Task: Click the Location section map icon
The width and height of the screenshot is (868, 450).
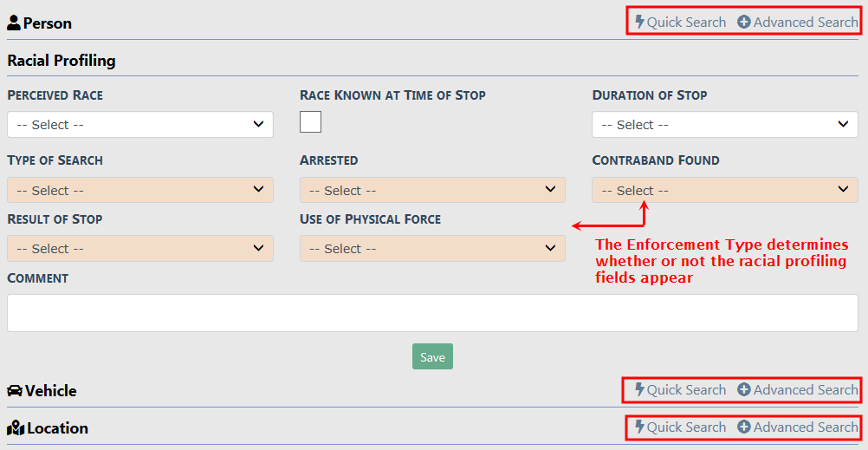Action: 16,428
